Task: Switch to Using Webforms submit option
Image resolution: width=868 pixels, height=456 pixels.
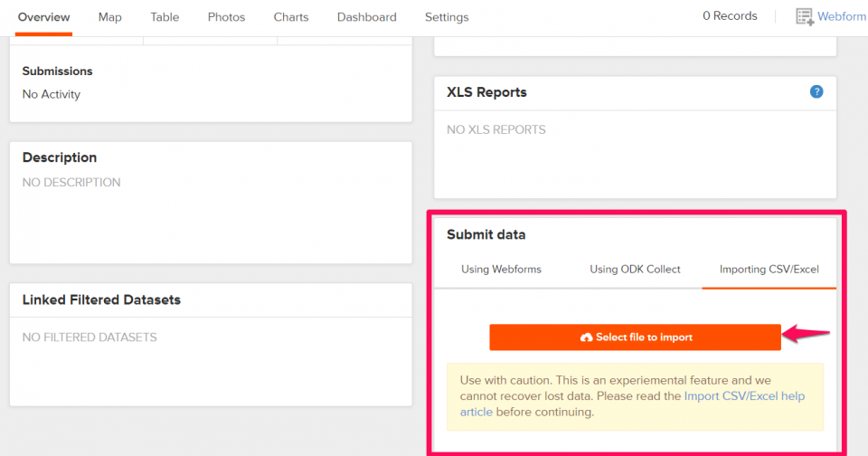Action: [501, 270]
